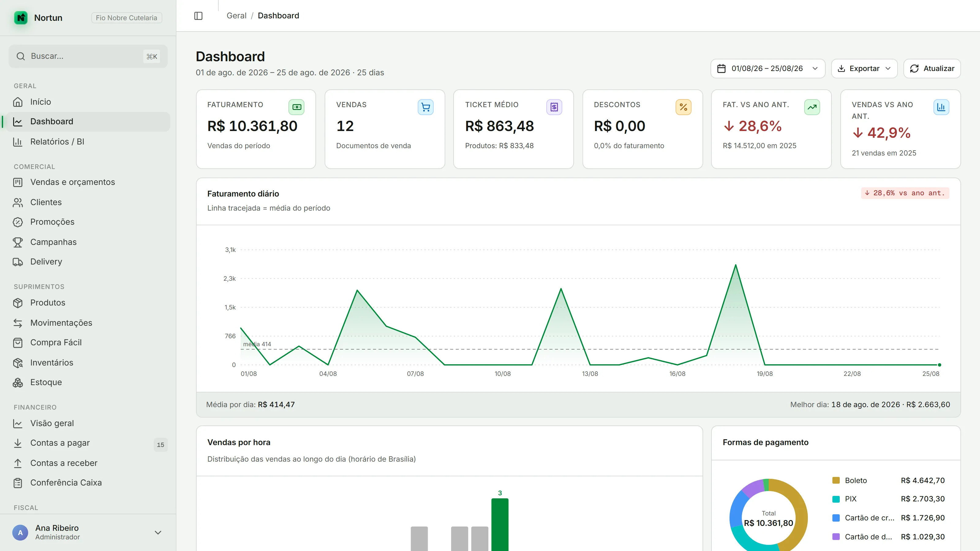
Task: Click the donut chart total R$ 10.361,80
Action: pos(768,523)
